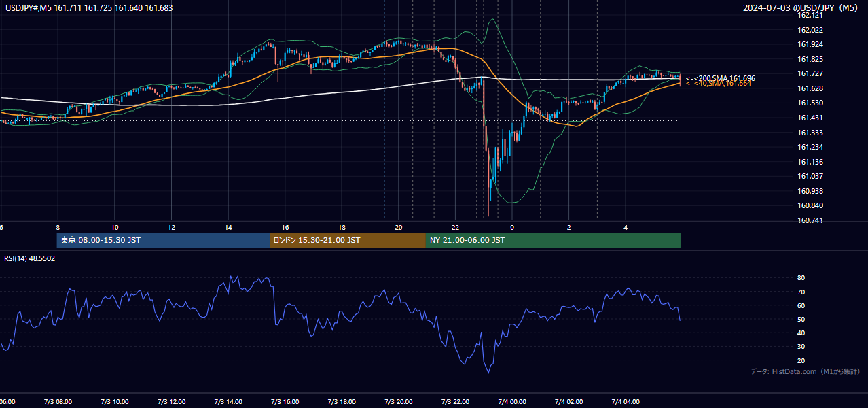Click price axis value 160.741
This screenshot has width=868, height=408.
point(810,220)
